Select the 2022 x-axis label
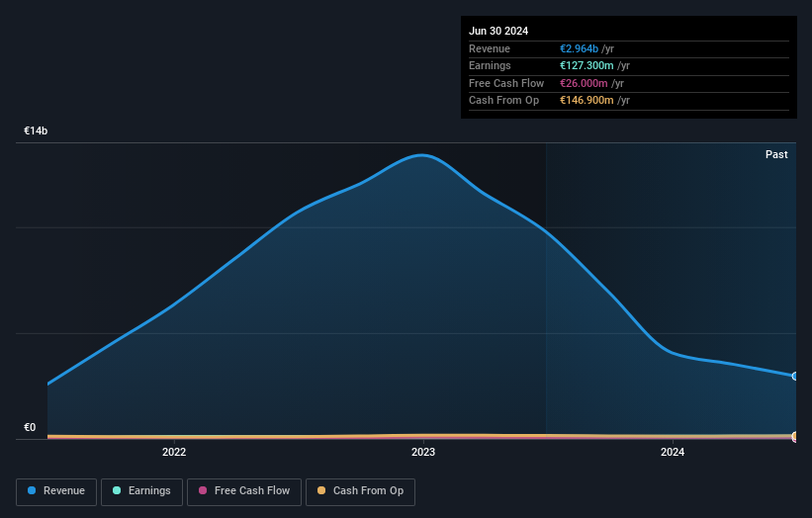Viewport: 812px width, 518px height. pyautogui.click(x=174, y=452)
